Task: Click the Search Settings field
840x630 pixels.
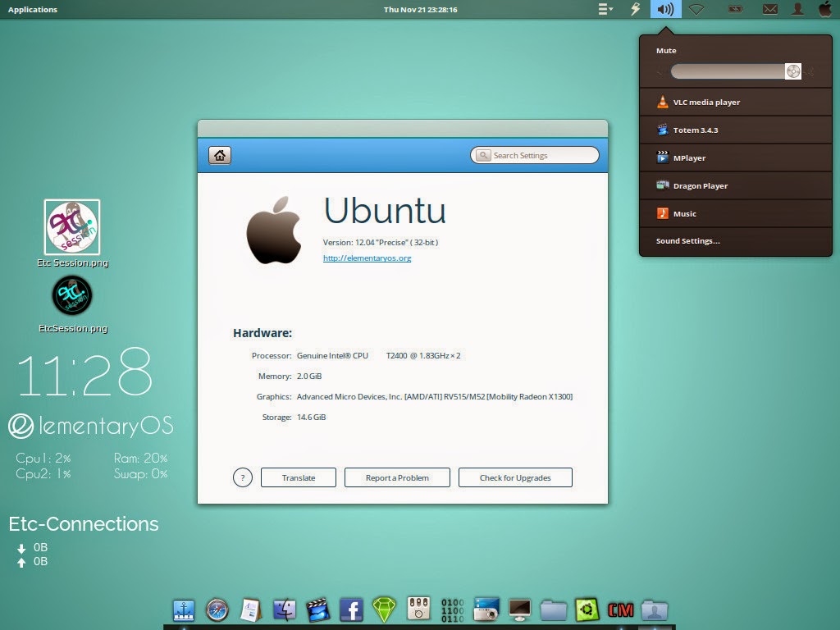Action: [535, 155]
